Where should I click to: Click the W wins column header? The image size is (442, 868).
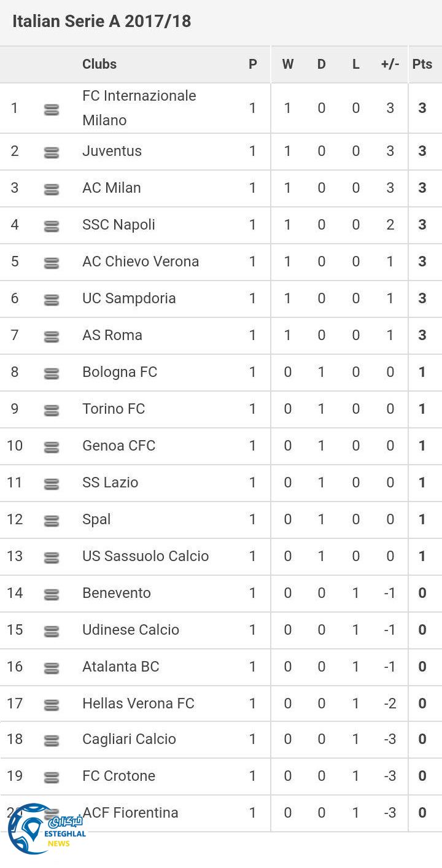pos(287,64)
